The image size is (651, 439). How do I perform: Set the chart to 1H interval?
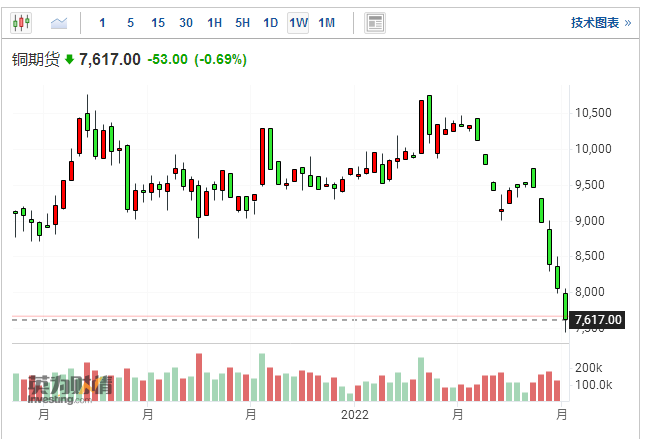point(214,22)
